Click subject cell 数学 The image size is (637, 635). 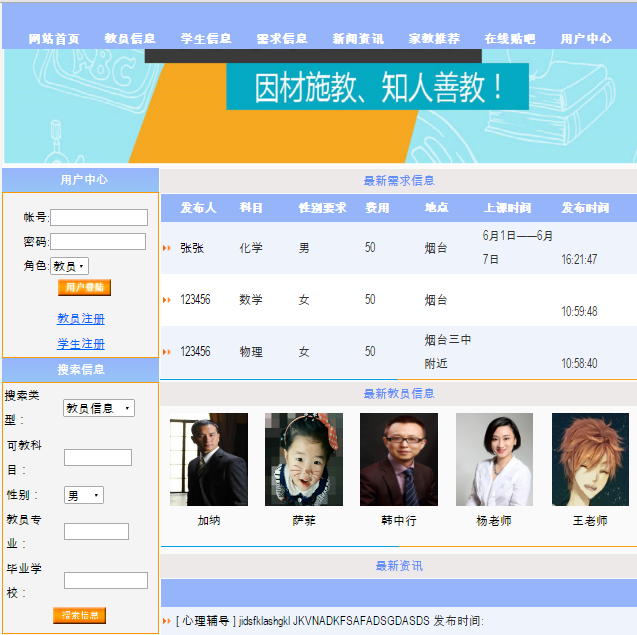click(251, 300)
